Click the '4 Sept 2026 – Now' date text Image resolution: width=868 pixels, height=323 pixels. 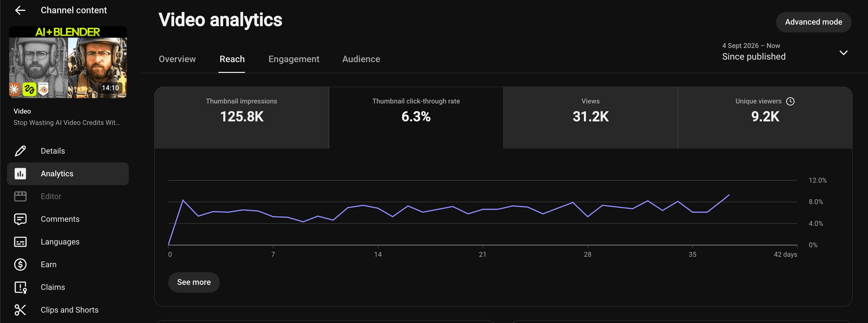(751, 45)
